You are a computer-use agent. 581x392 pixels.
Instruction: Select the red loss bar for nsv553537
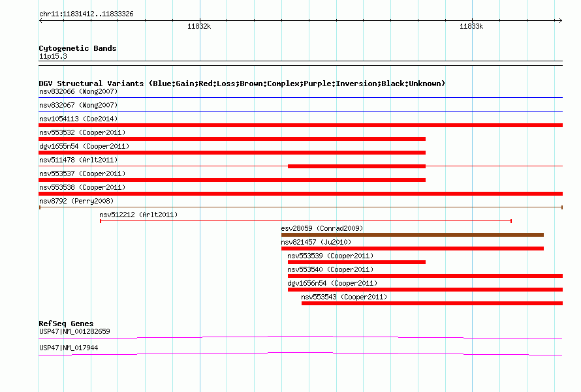click(232, 180)
